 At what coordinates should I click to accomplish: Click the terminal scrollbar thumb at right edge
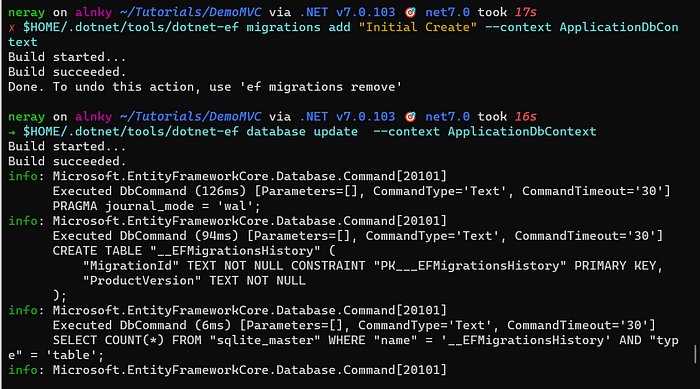pyautogui.click(x=695, y=354)
